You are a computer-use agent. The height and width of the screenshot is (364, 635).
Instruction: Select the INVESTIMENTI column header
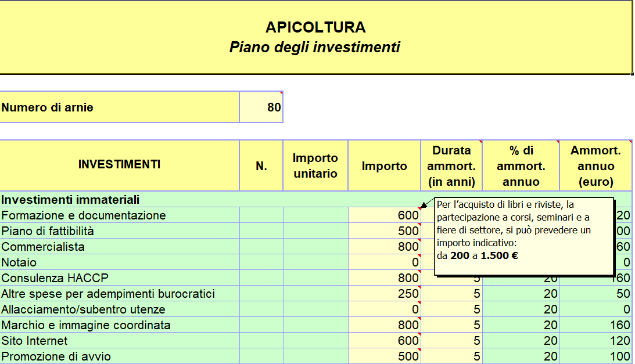click(x=120, y=165)
